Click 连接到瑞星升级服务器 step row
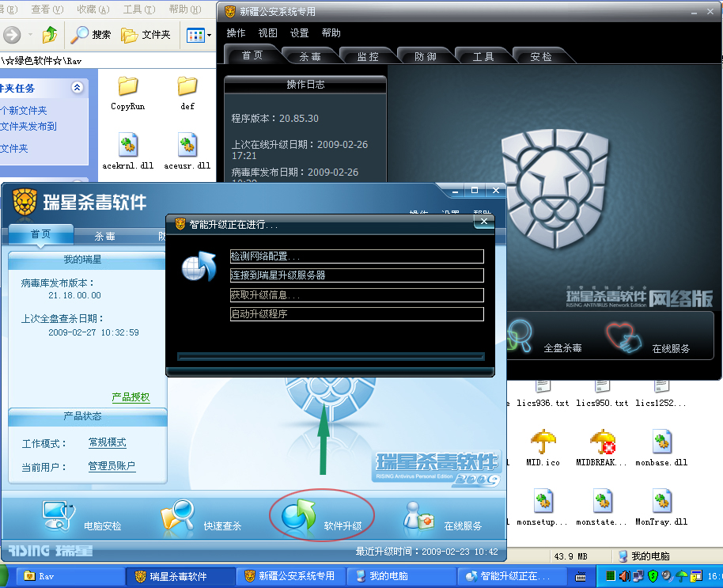This screenshot has height=588, width=723. [357, 275]
